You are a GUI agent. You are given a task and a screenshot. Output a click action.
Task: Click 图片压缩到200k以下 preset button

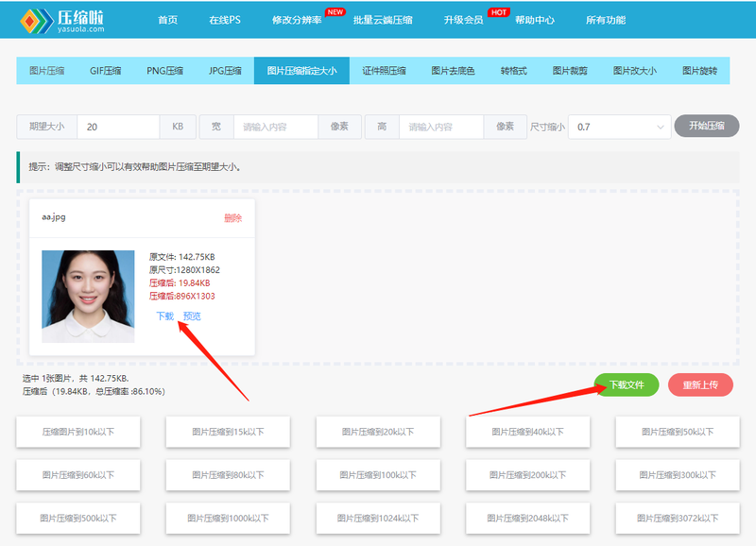pyautogui.click(x=528, y=475)
